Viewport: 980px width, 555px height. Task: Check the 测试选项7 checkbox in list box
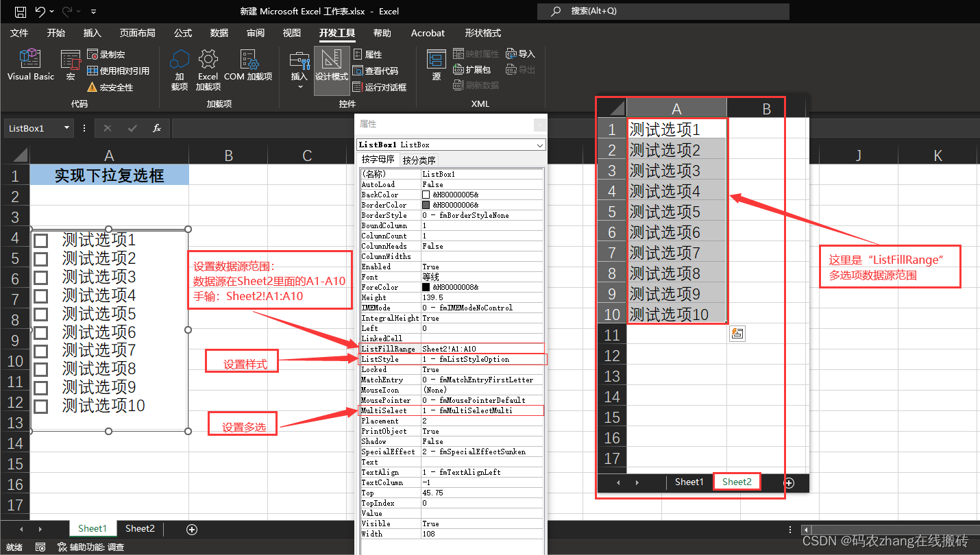tap(41, 351)
